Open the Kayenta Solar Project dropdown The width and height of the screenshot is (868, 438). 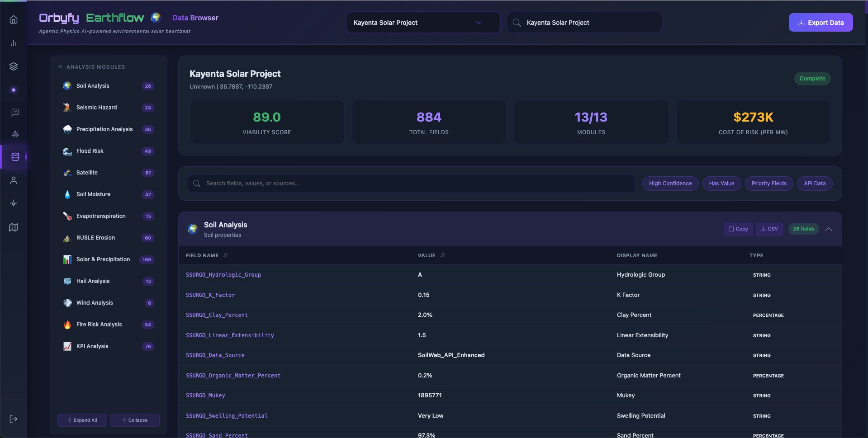[423, 23]
